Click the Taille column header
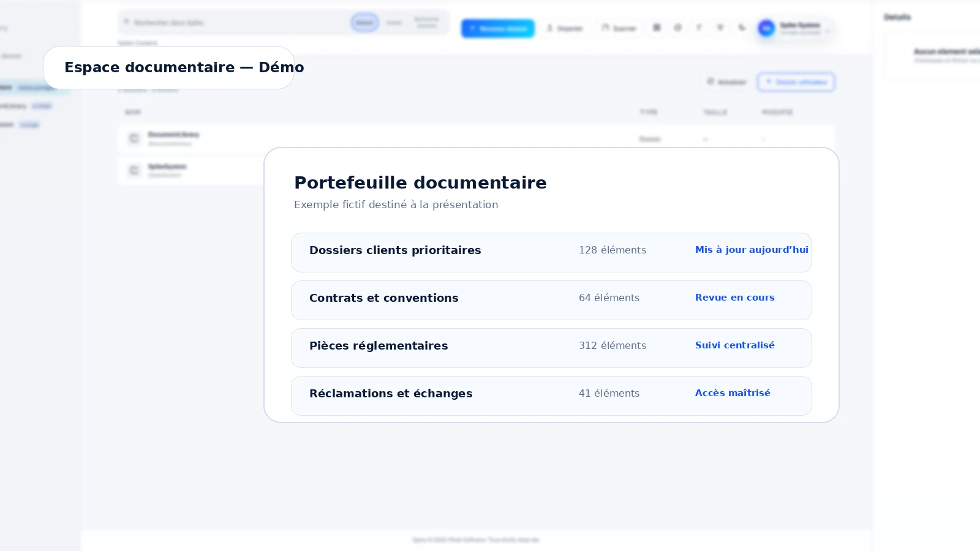 click(x=715, y=112)
